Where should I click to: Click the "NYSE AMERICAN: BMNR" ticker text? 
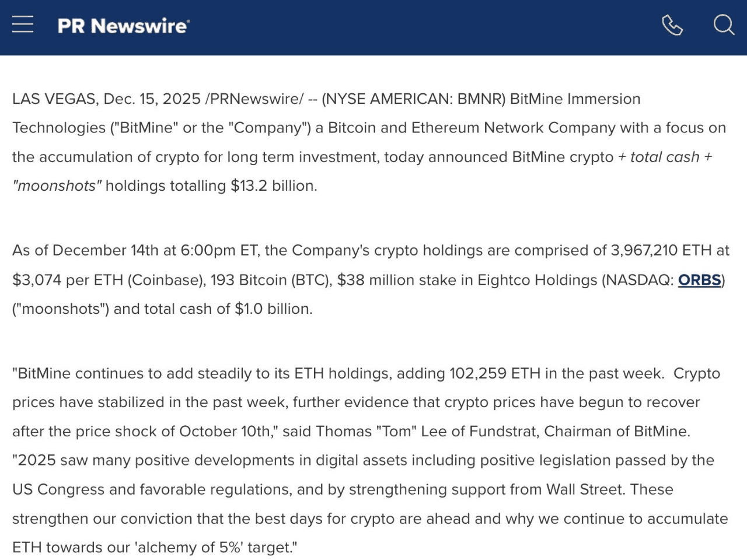tap(413, 99)
